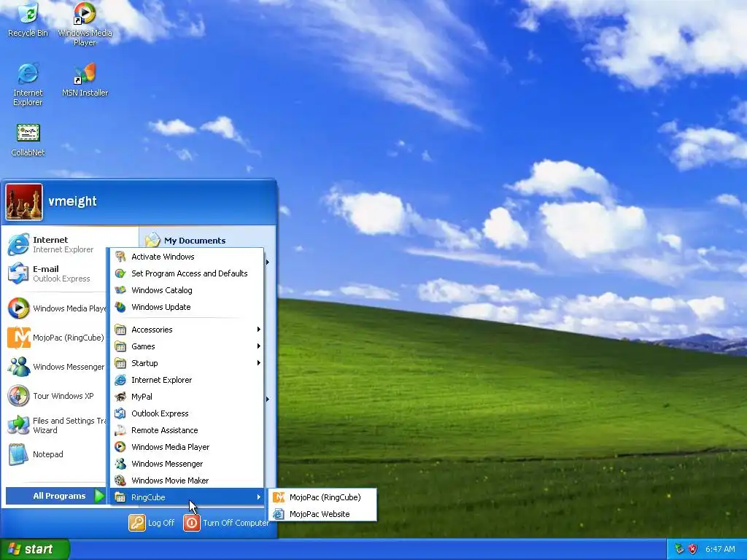Open Notepad from the start menu
Image resolution: width=747 pixels, height=560 pixels.
click(56, 454)
